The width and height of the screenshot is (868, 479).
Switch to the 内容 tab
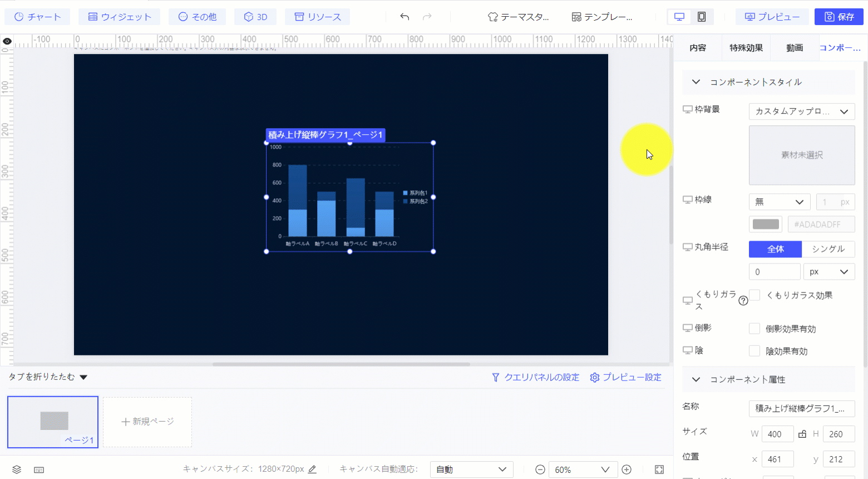click(x=698, y=48)
